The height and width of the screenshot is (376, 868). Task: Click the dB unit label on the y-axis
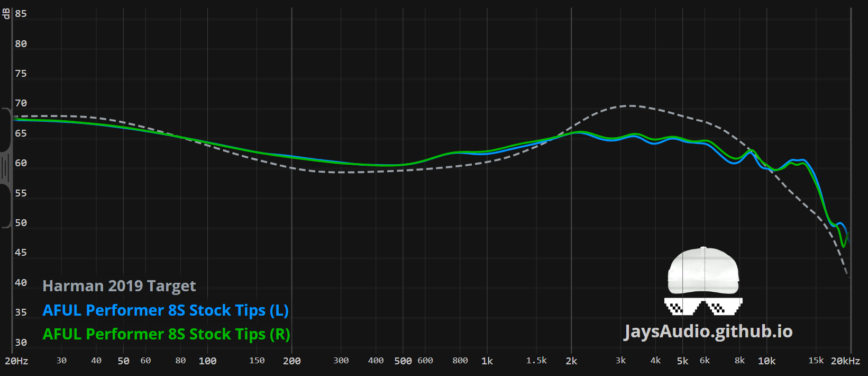click(x=6, y=14)
